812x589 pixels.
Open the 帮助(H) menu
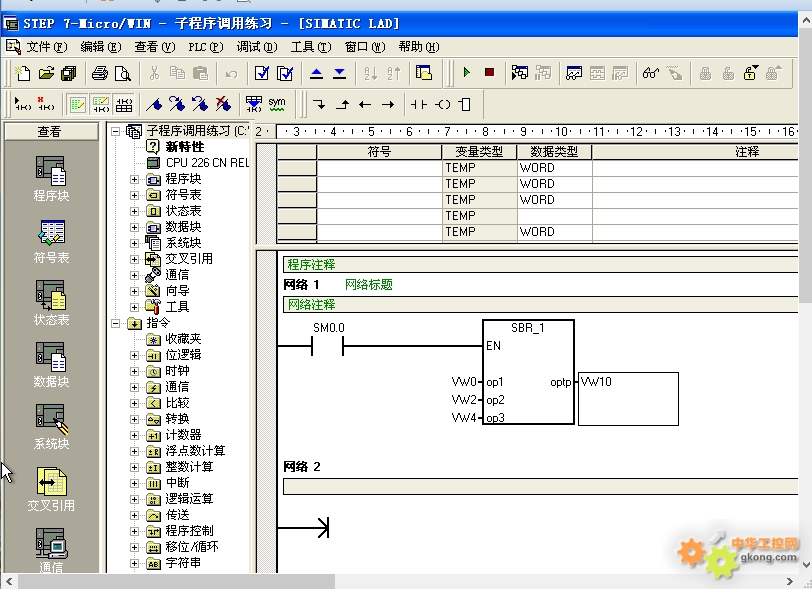tap(418, 47)
